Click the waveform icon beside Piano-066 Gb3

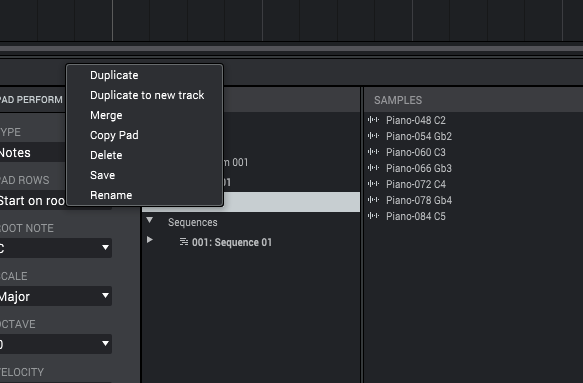(x=373, y=168)
